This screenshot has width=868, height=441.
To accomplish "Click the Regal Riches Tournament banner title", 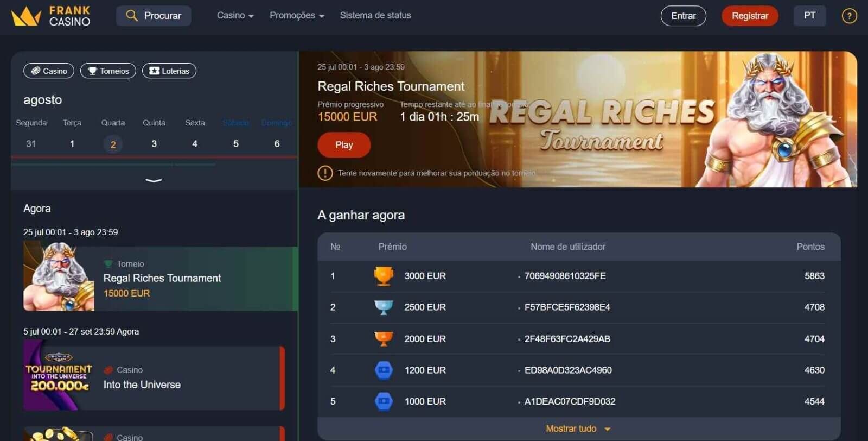I will pyautogui.click(x=391, y=86).
